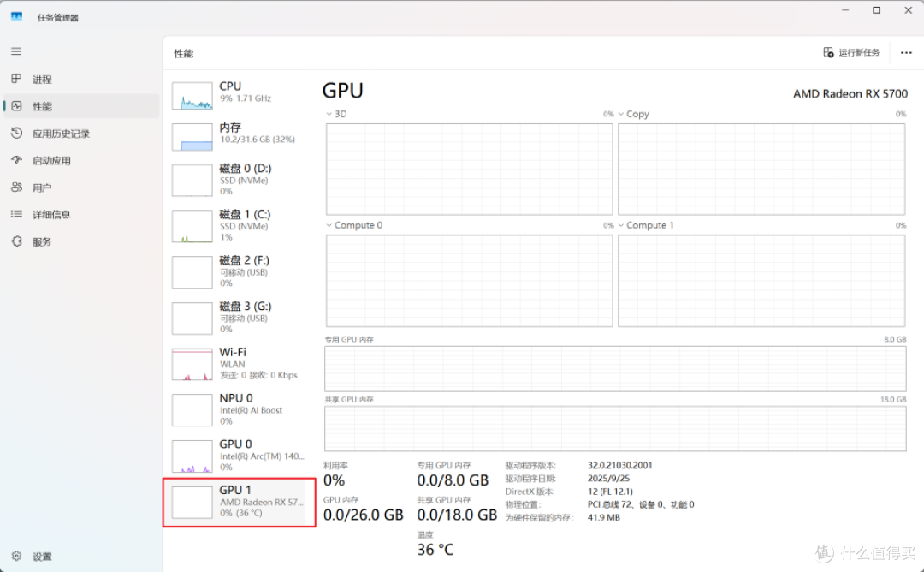Select the Wi-Fi activity mini graph
This screenshot has width=924, height=572.
click(x=192, y=365)
